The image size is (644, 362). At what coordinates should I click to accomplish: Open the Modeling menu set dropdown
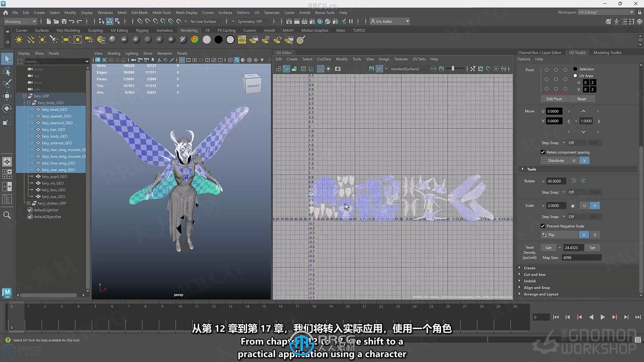click(x=20, y=21)
